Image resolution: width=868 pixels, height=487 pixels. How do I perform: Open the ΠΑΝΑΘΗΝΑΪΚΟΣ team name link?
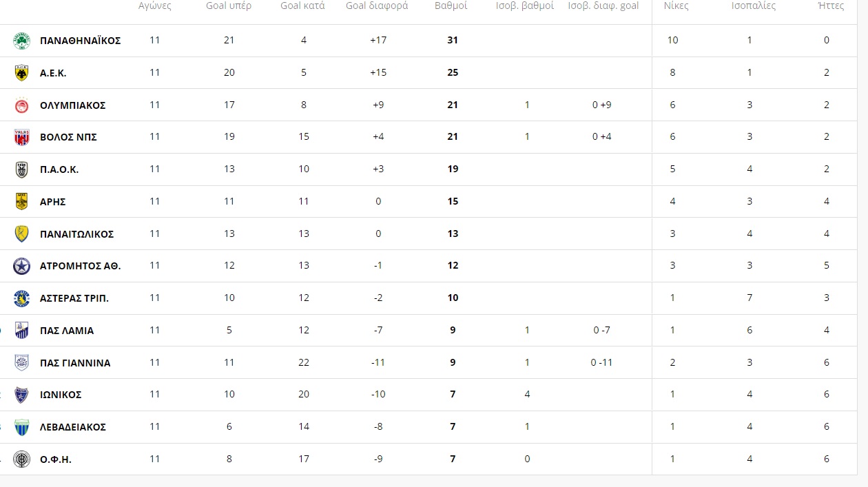[x=81, y=41]
